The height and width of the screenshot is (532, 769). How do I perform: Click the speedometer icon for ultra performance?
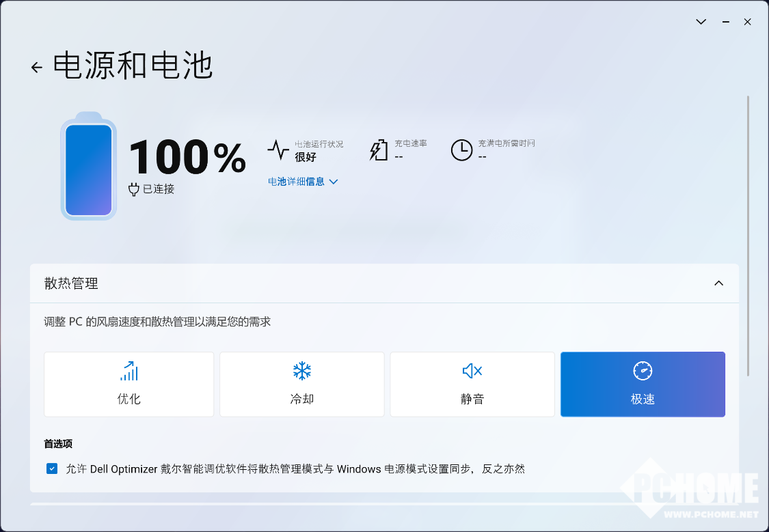tap(643, 372)
